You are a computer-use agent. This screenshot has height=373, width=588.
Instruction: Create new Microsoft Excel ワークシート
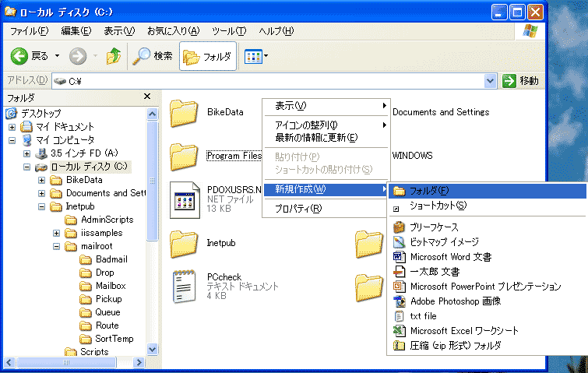pos(488,331)
